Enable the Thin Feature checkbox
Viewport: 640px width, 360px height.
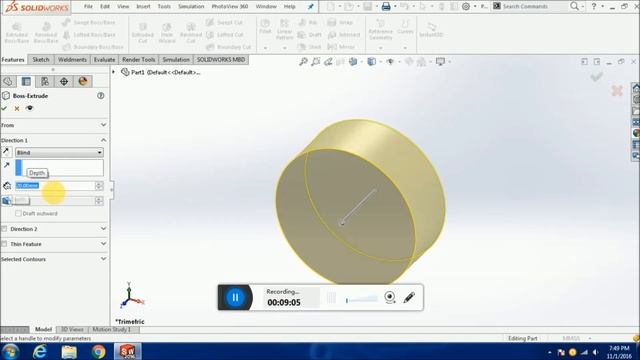tap(4, 244)
